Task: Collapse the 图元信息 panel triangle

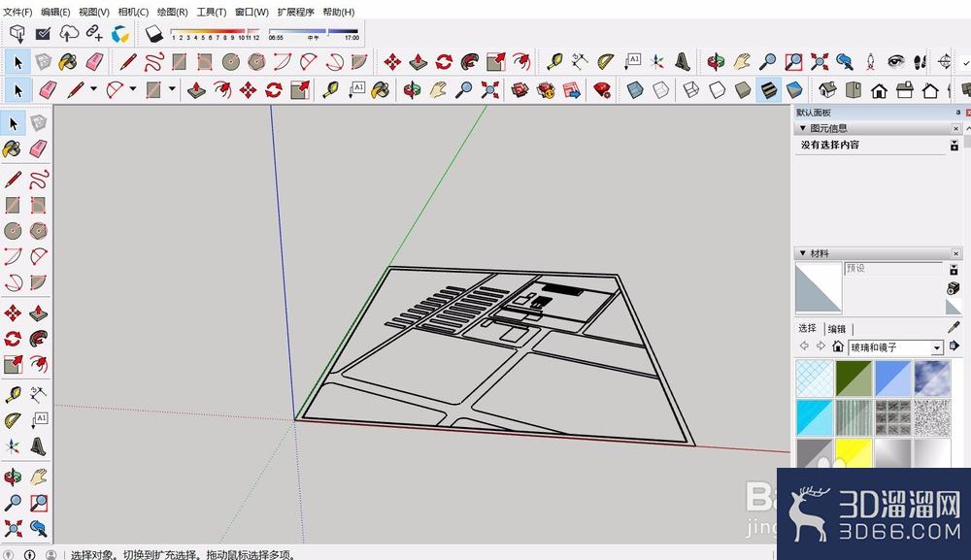Action: pyautogui.click(x=803, y=128)
